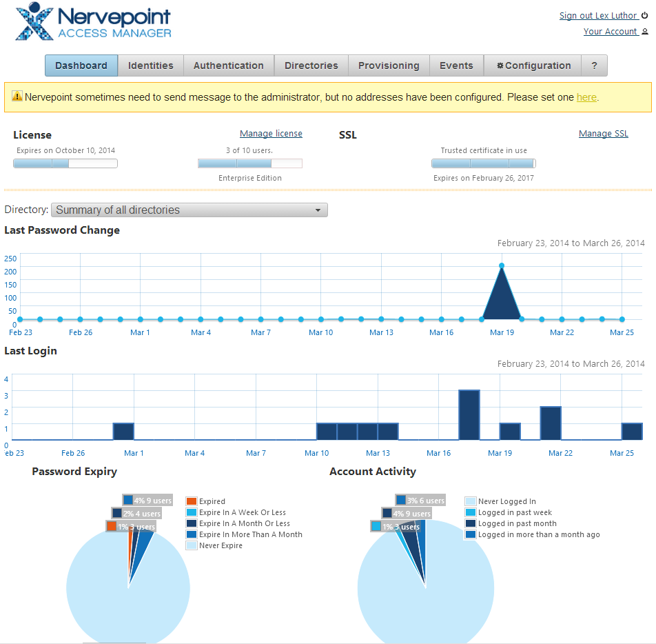This screenshot has width=656, height=644.
Task: Switch to the Identities tab
Action: (x=151, y=65)
